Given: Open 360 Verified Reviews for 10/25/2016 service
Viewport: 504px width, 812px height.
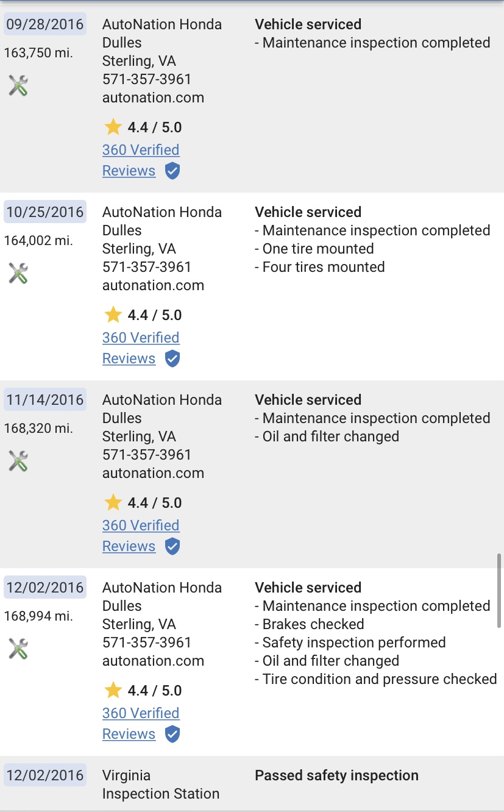Looking at the screenshot, I should (x=141, y=348).
